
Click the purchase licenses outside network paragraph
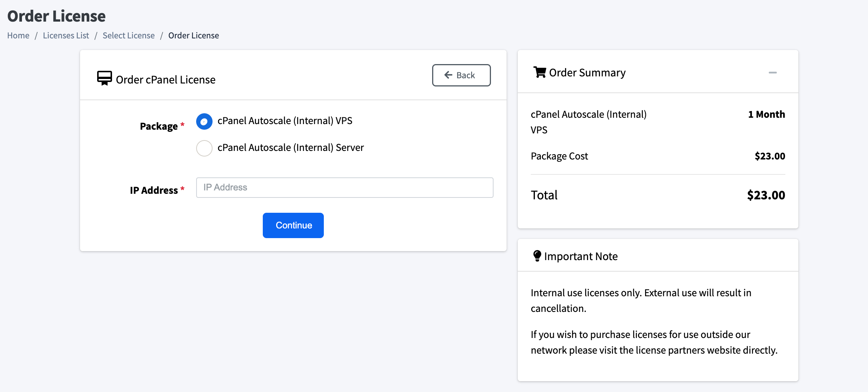tap(654, 342)
